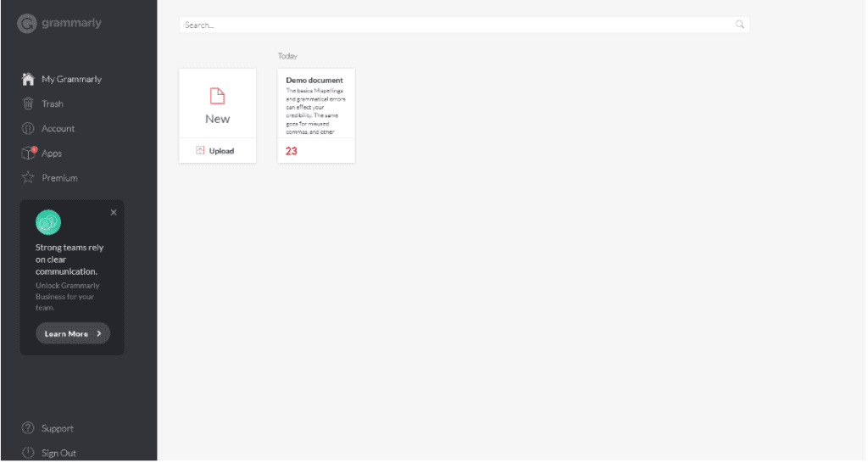Create a document via the New label
Image resolution: width=868 pixels, height=463 pixels.
tap(218, 119)
